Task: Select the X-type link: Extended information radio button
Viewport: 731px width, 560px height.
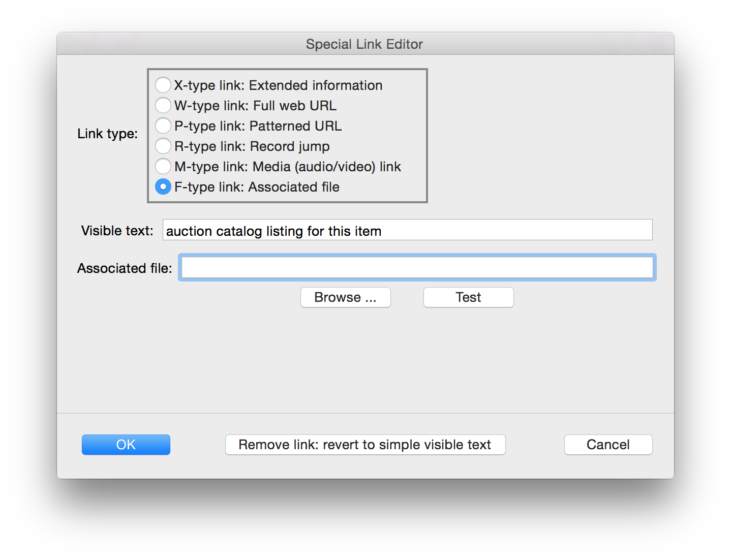Action: point(163,85)
